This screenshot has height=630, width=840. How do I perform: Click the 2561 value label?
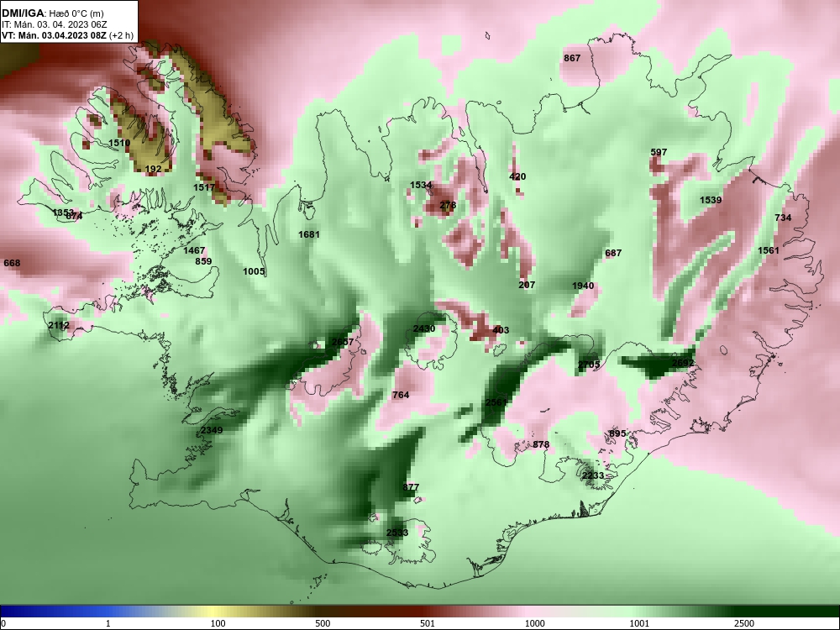coord(496,403)
